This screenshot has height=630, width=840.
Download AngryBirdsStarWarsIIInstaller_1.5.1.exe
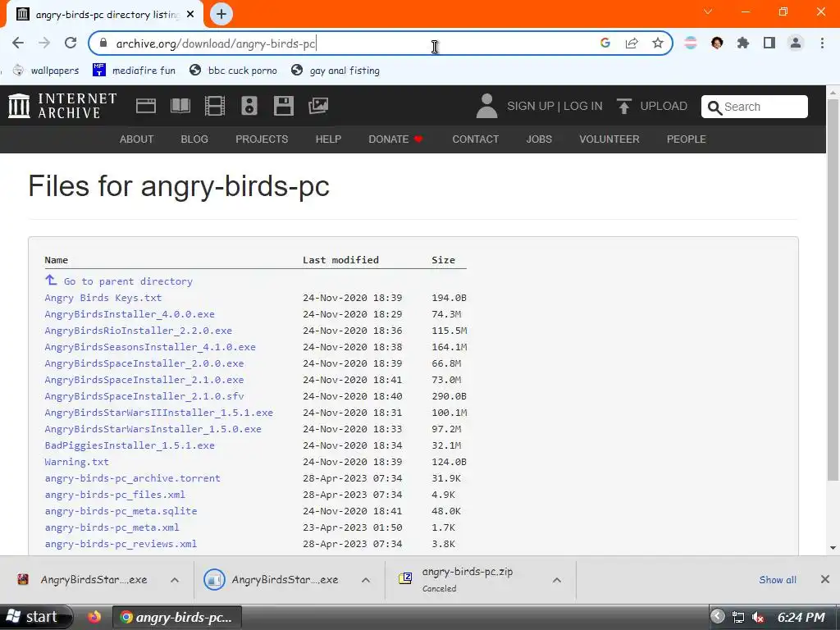(x=158, y=413)
